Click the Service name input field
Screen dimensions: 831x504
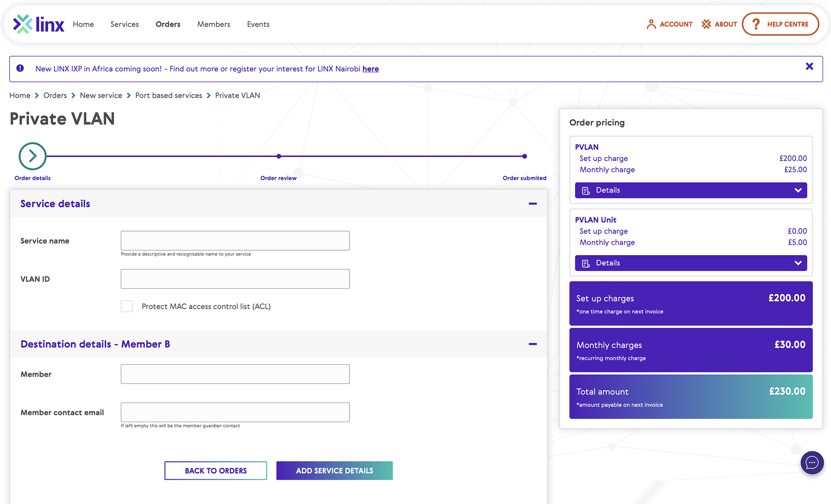point(235,240)
